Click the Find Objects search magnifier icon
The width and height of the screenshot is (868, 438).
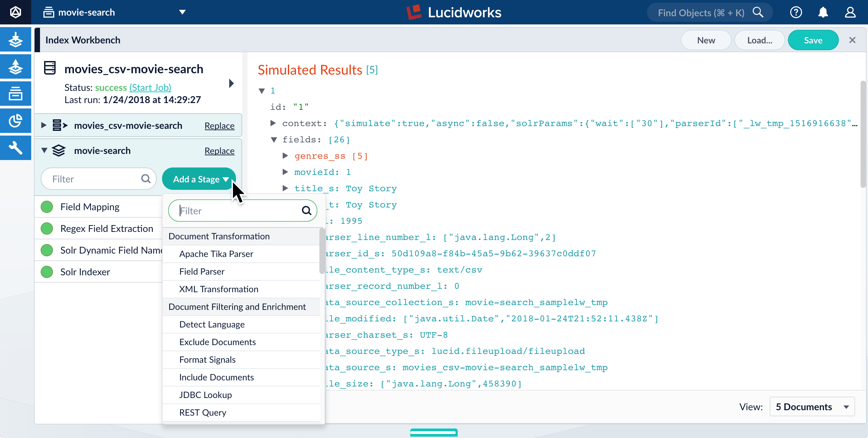point(758,13)
